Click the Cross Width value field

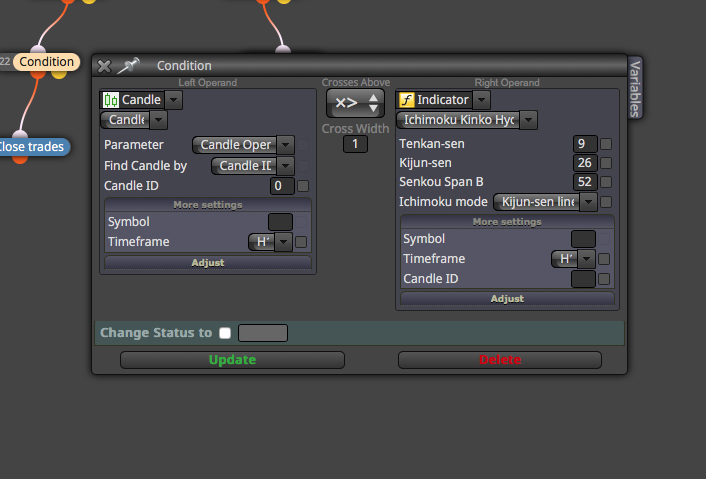pyautogui.click(x=355, y=144)
